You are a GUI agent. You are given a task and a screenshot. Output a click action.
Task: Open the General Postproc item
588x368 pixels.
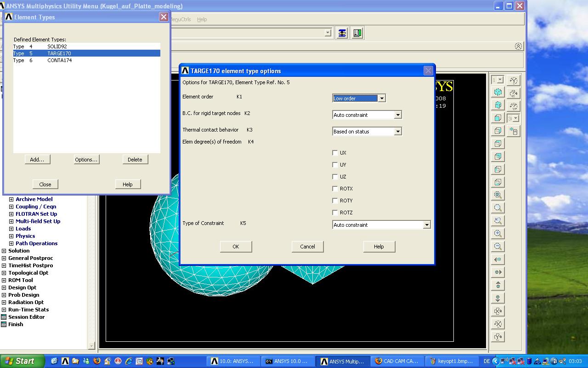[31, 258]
